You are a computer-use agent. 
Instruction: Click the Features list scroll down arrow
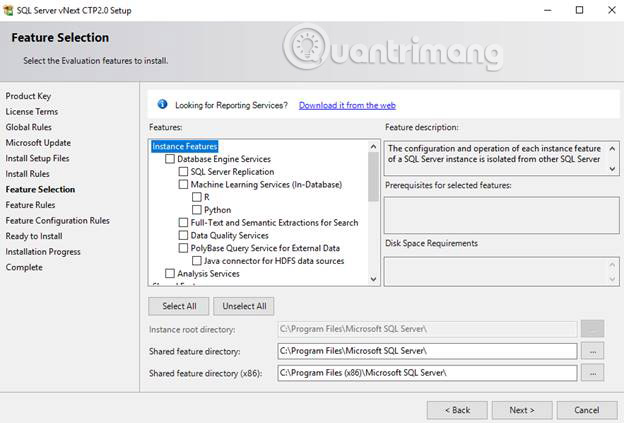click(x=373, y=279)
